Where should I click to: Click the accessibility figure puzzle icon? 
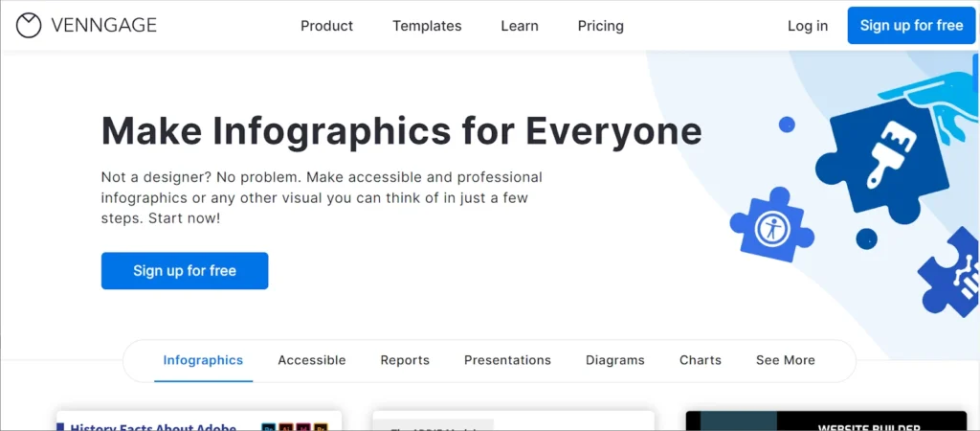click(771, 225)
